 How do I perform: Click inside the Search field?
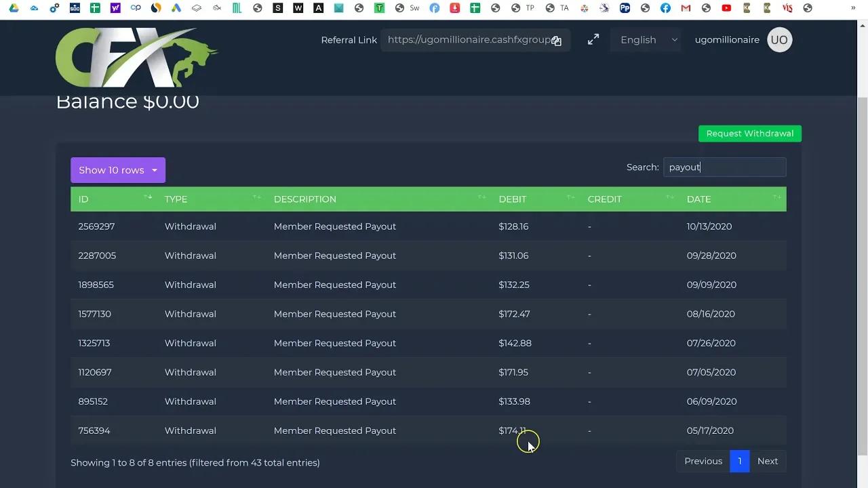click(x=724, y=167)
